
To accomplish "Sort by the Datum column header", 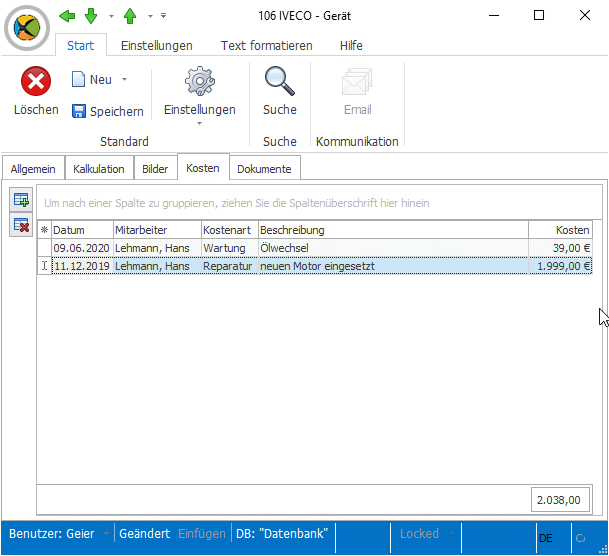I will [x=82, y=230].
